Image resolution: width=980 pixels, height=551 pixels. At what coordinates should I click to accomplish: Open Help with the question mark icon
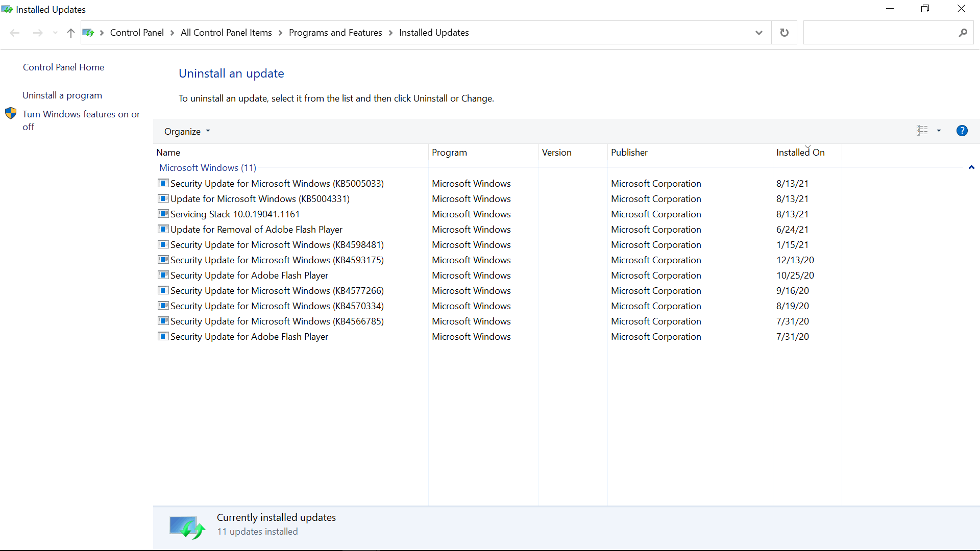point(962,131)
